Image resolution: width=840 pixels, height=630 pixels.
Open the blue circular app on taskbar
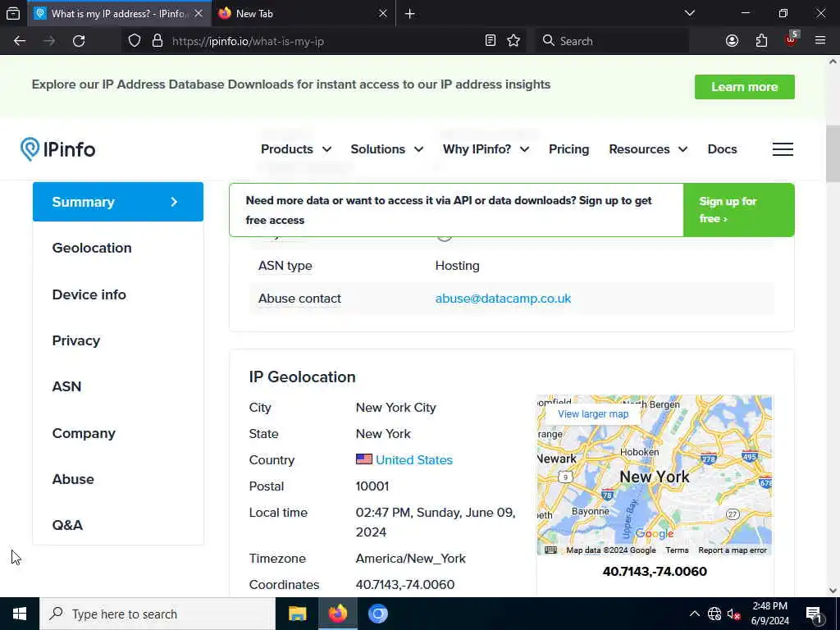click(377, 614)
